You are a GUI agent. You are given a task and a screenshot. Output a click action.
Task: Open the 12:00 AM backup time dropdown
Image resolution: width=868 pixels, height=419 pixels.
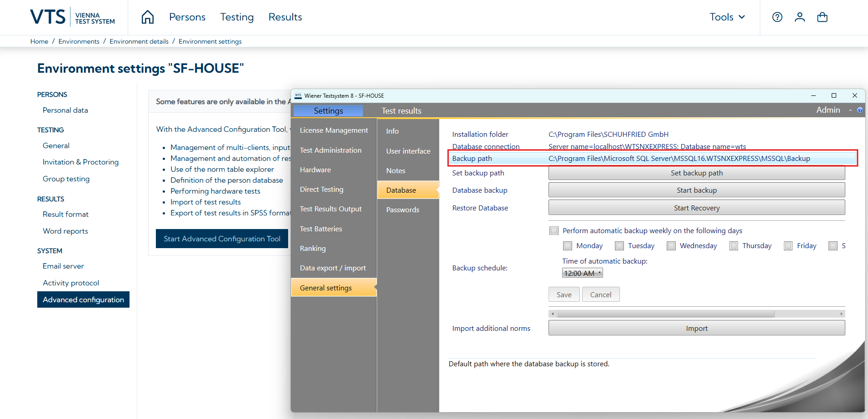(x=583, y=273)
